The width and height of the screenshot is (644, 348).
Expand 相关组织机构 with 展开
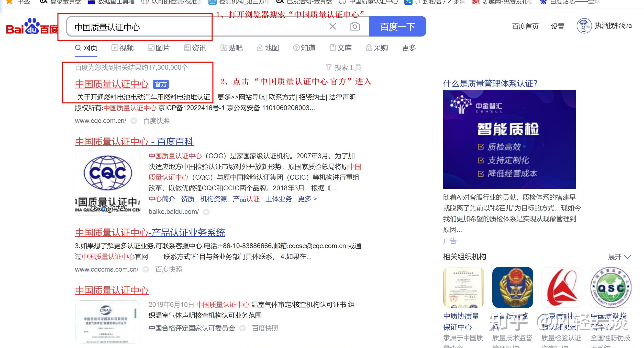pos(619,257)
